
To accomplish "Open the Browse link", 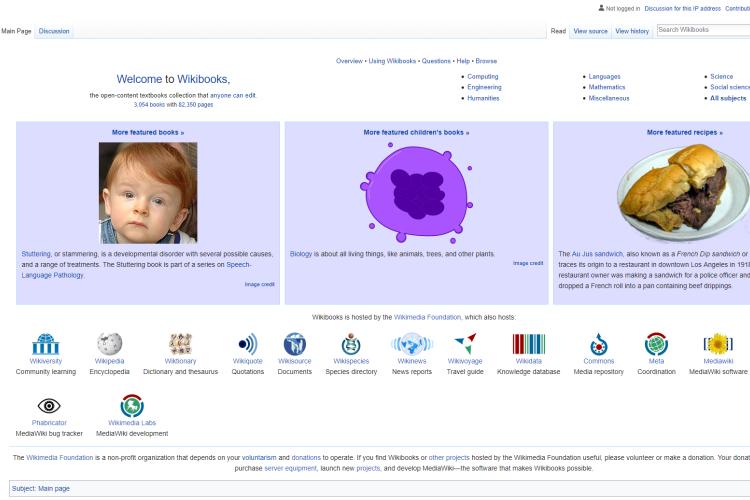I will point(486,61).
